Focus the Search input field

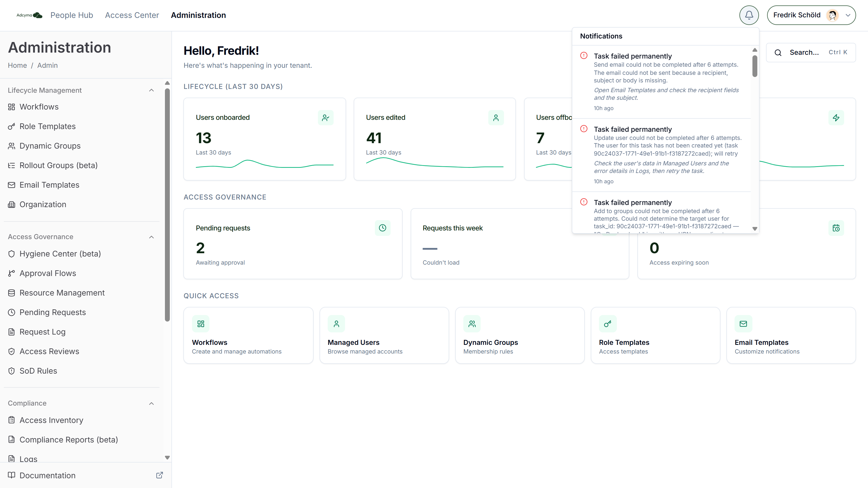tap(811, 53)
